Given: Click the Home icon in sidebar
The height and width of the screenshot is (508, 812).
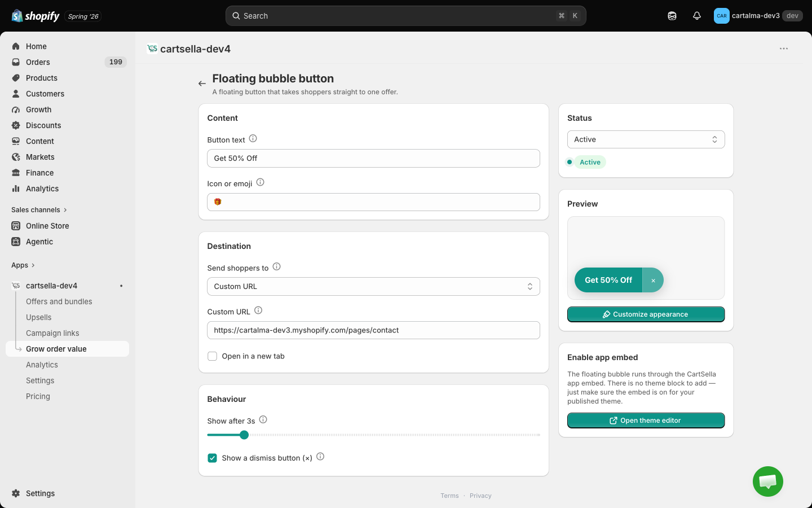Looking at the screenshot, I should click(x=16, y=46).
